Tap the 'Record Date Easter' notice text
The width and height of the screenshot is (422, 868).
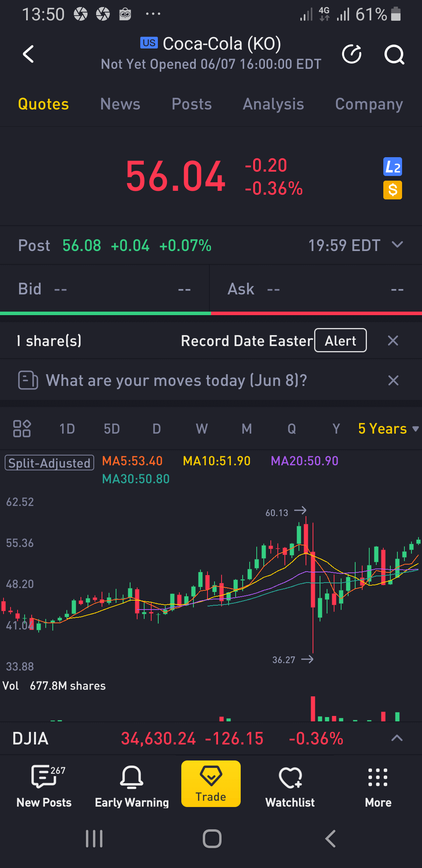click(247, 341)
